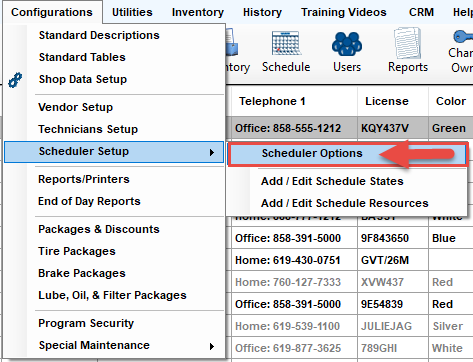Click the Telephone 1 column header

coord(272,101)
